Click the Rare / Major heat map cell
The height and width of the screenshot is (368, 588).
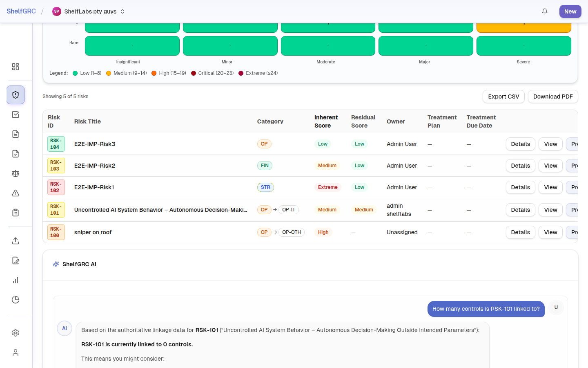click(426, 46)
